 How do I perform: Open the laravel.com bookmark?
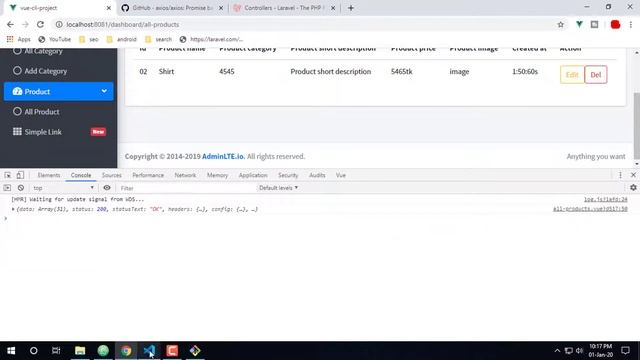tap(211, 39)
